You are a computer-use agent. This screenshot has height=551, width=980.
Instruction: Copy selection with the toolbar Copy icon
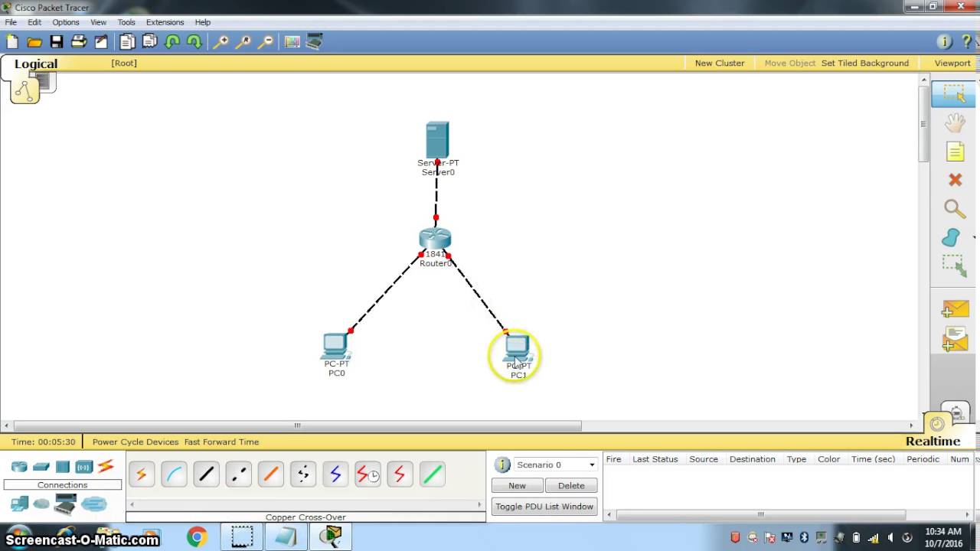pos(127,42)
